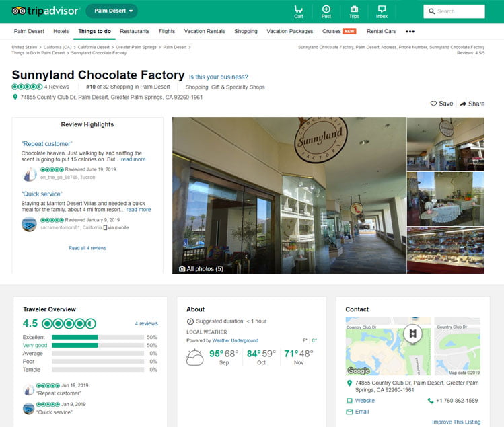Viewport: 504px width, 427px height.
Task: Open 'Read all 4 reviews' link
Action: click(x=87, y=248)
